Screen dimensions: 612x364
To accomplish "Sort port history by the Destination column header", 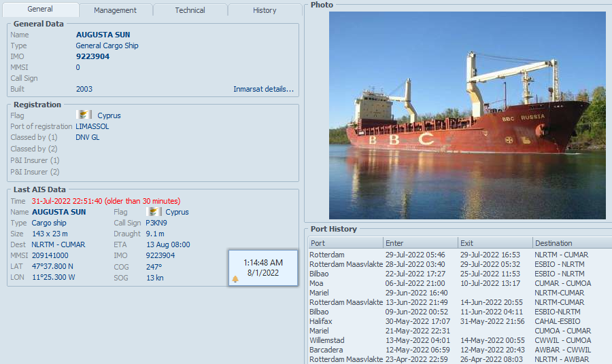I will click(x=572, y=243).
